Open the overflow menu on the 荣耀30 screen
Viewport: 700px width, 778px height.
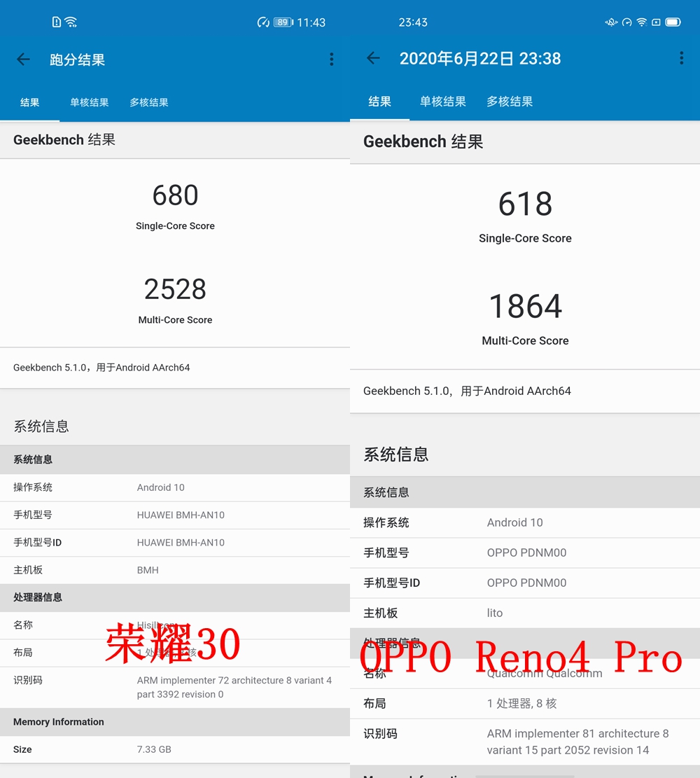click(332, 59)
